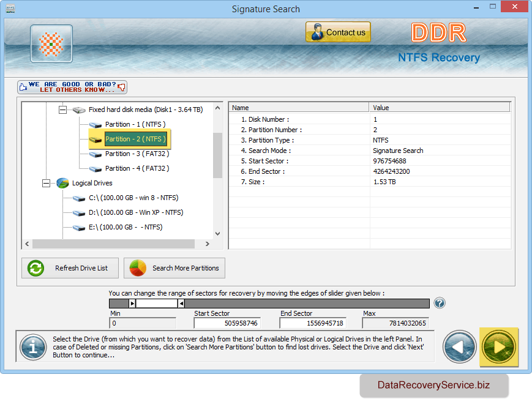Click the drive icon beside Partition - 3
The height and width of the screenshot is (399, 532).
[x=96, y=154]
